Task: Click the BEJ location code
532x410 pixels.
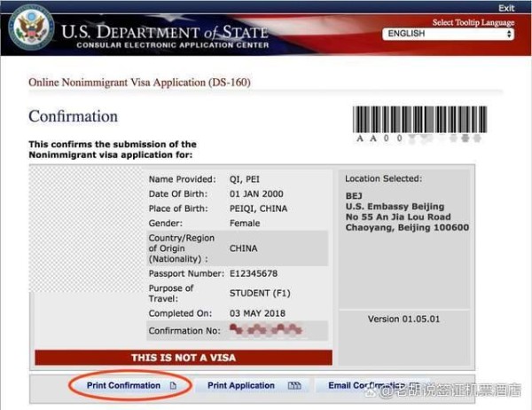Action: tap(354, 196)
